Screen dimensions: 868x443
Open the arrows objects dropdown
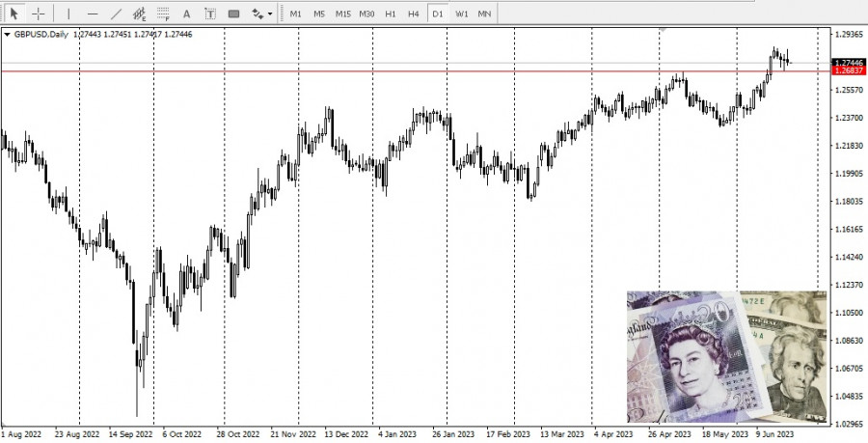coord(261,14)
